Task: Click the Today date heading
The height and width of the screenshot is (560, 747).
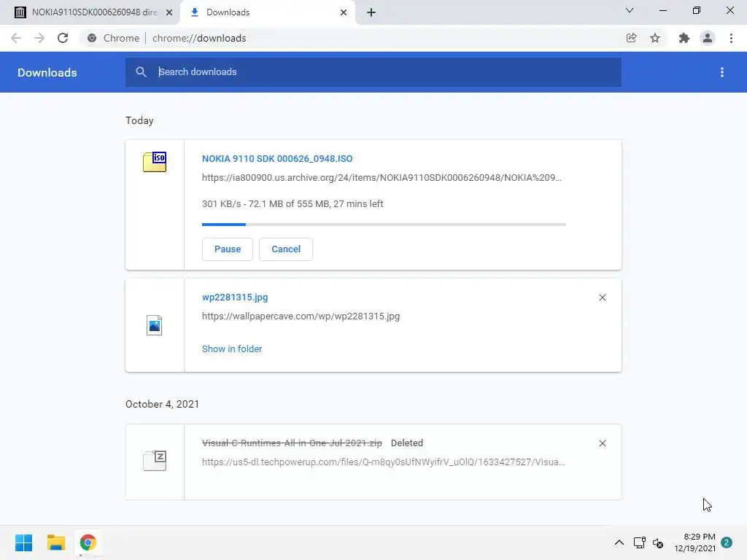Action: tap(139, 120)
